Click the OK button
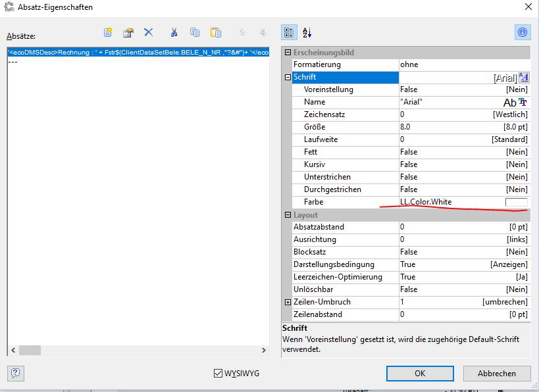Viewport: 539px width, 392px height. (x=419, y=373)
